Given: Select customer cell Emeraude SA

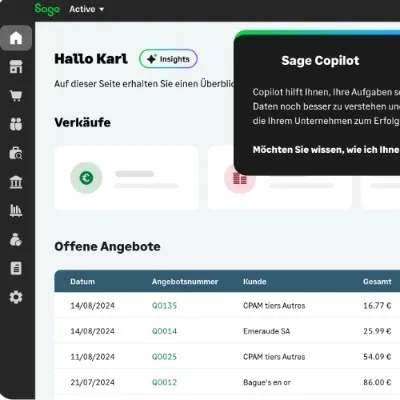Looking at the screenshot, I should click(267, 331).
